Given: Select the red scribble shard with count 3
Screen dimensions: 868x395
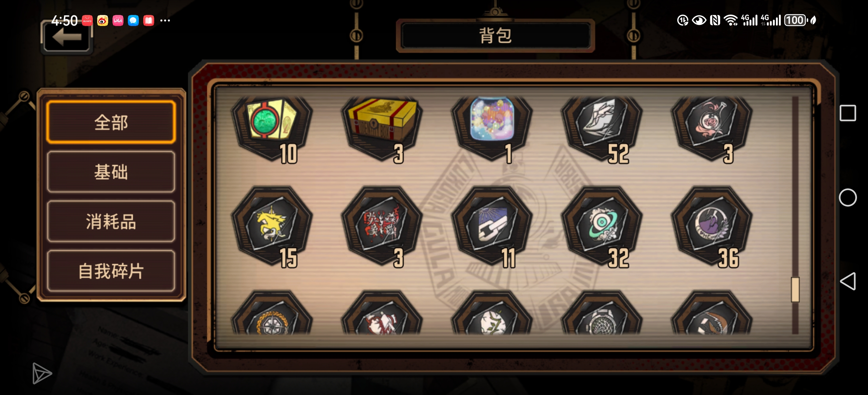Looking at the screenshot, I should click(382, 226).
